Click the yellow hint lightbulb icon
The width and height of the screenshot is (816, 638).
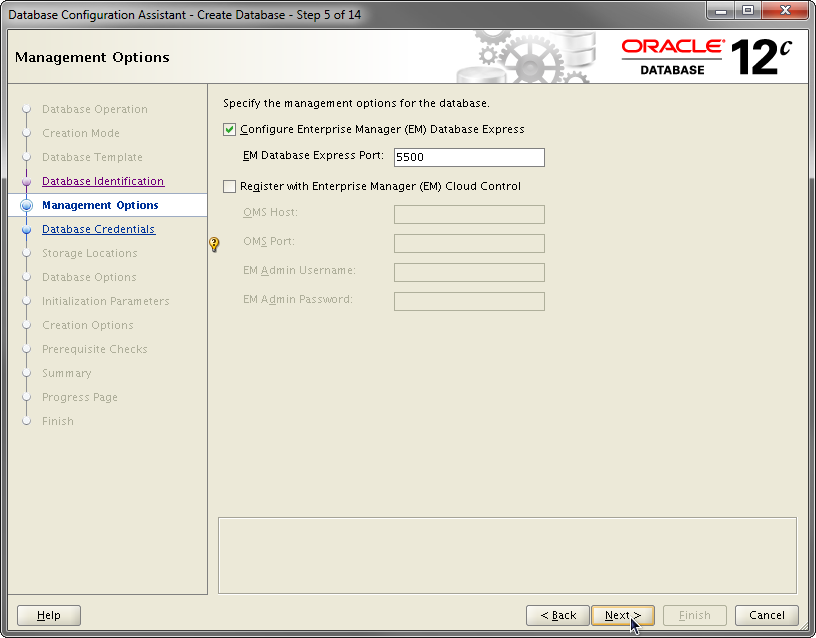point(214,244)
